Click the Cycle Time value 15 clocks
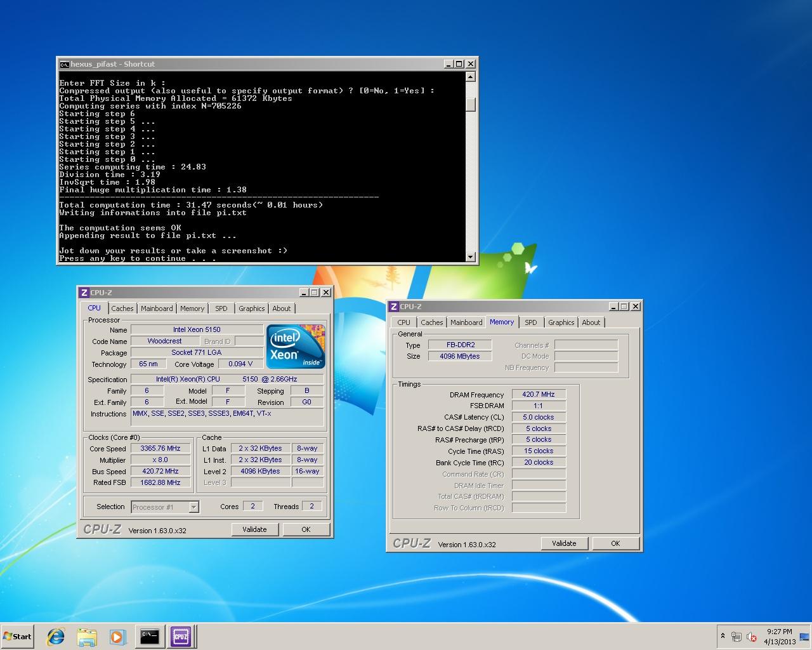 pos(539,451)
